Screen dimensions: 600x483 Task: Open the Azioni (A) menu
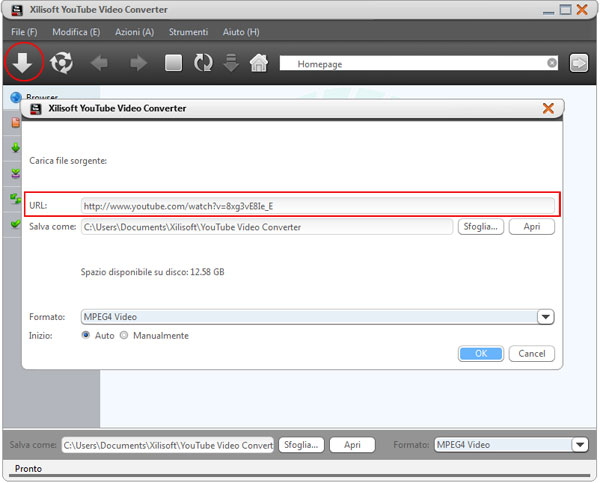point(134,32)
